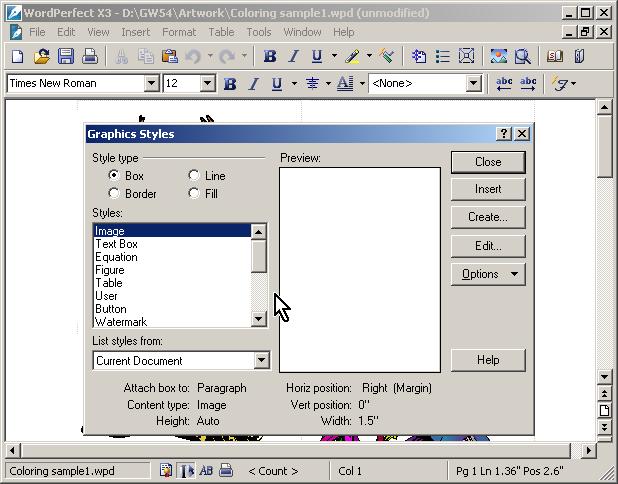Toggle Underline in the top toolbar
618x484 pixels.
point(317,56)
